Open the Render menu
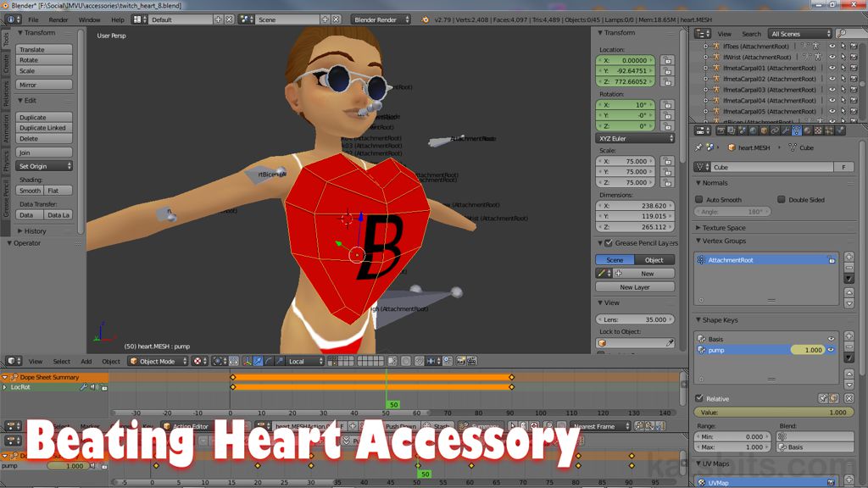868x488 pixels. [x=58, y=19]
